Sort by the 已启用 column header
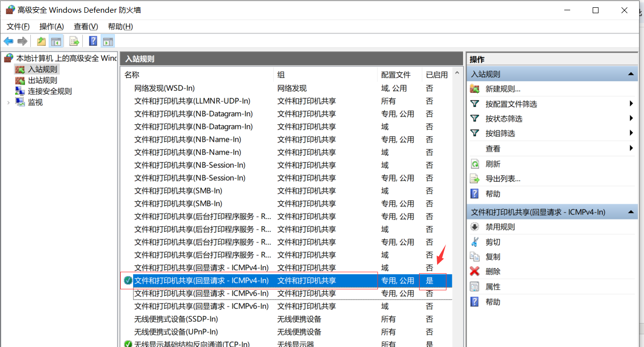The height and width of the screenshot is (347, 644). point(437,75)
